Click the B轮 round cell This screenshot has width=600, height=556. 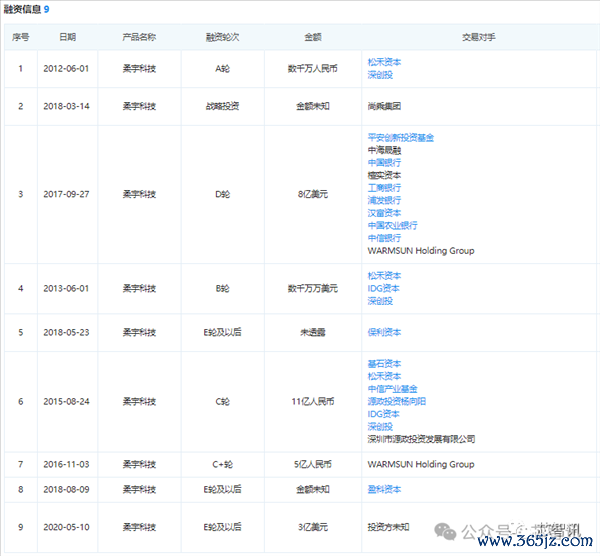pyautogui.click(x=223, y=288)
